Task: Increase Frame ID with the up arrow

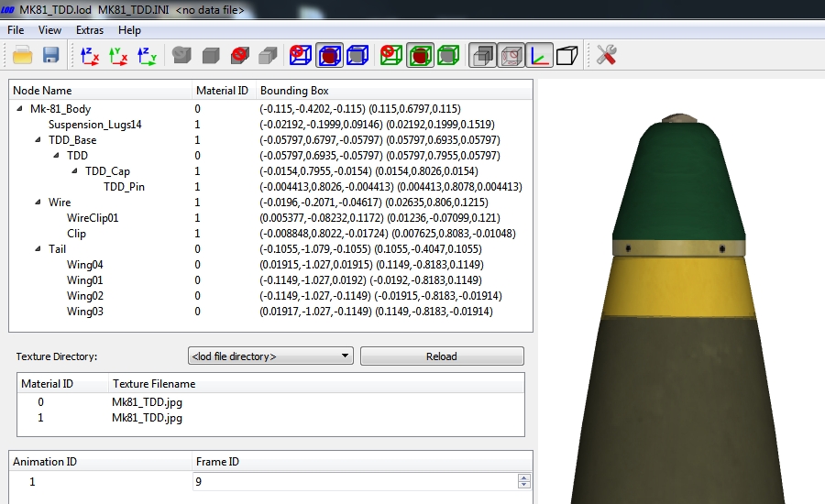Action: [x=523, y=477]
